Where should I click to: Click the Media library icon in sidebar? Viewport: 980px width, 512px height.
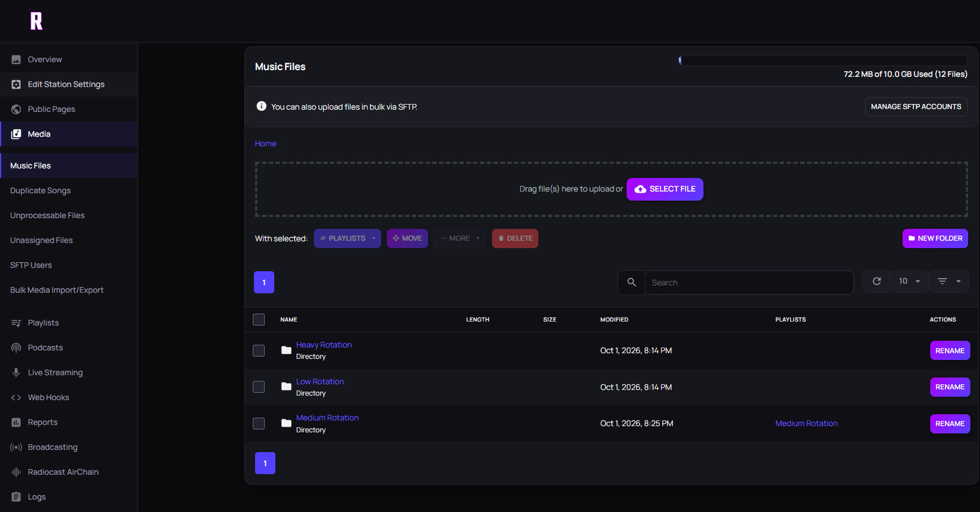pyautogui.click(x=16, y=134)
